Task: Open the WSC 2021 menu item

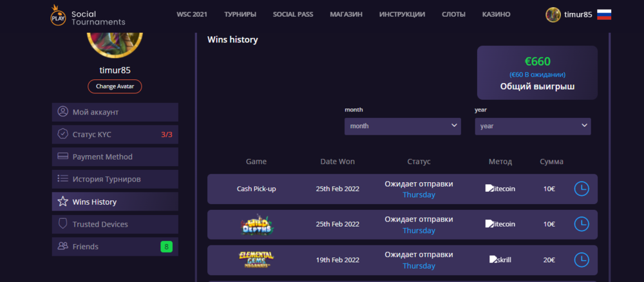Action: (x=192, y=14)
